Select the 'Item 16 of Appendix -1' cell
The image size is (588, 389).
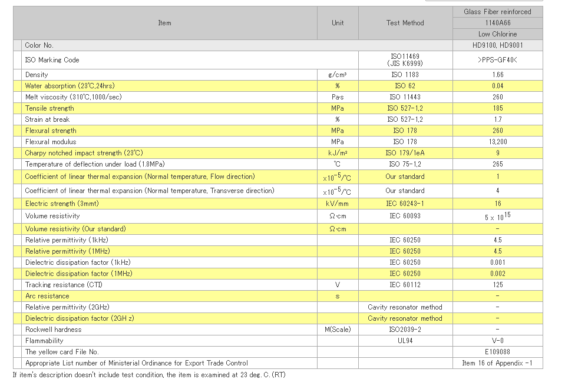pyautogui.click(x=497, y=363)
